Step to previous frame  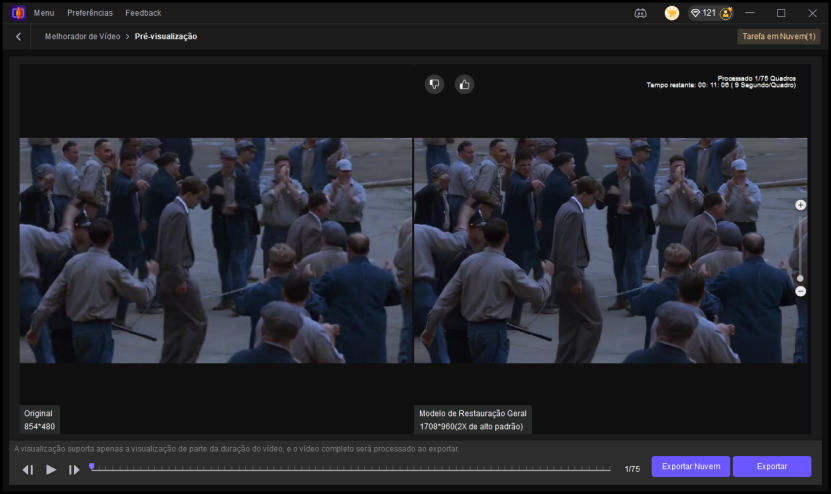tap(28, 470)
